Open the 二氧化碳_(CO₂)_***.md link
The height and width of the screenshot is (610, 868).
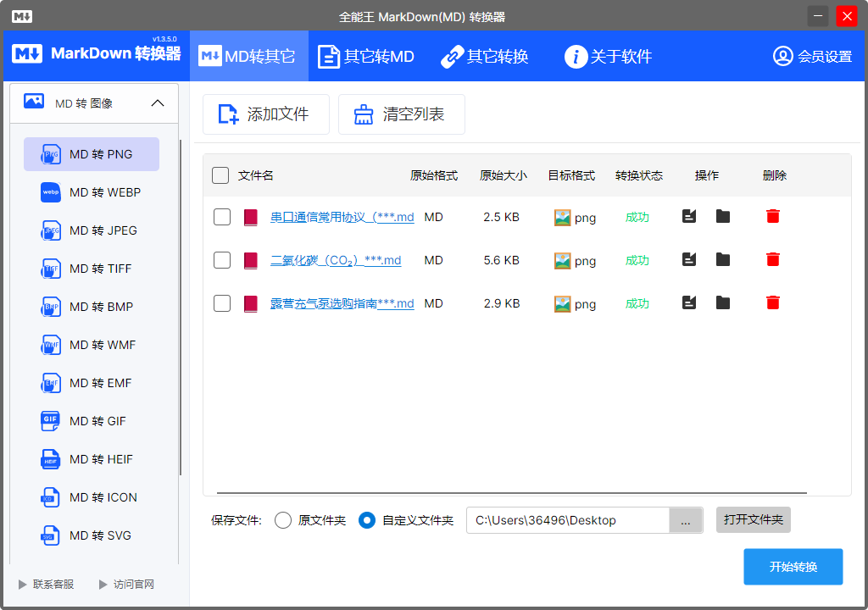tap(336, 260)
